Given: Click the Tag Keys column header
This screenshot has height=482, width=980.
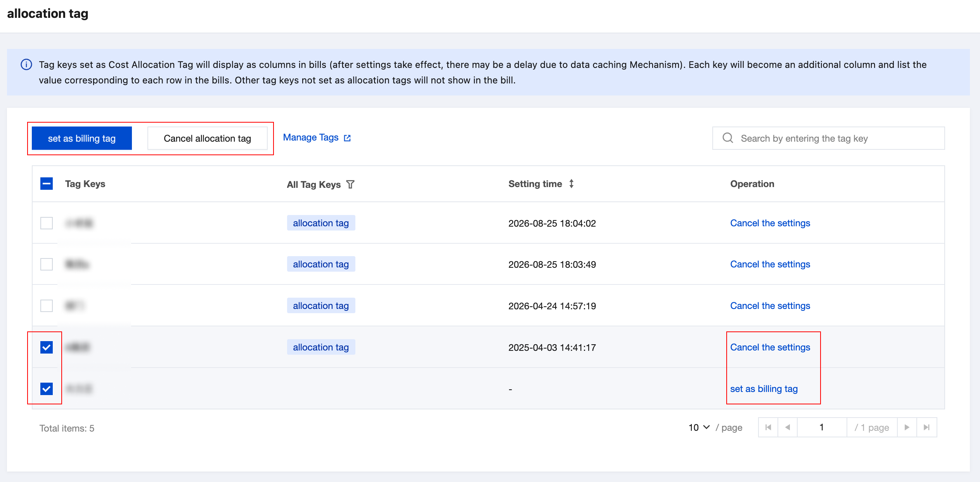Looking at the screenshot, I should [x=85, y=184].
